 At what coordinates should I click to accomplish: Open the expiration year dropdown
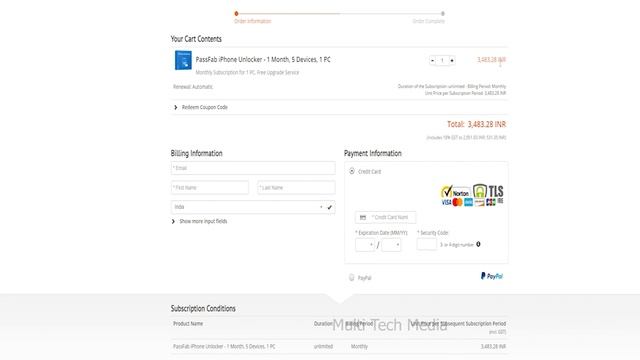391,244
